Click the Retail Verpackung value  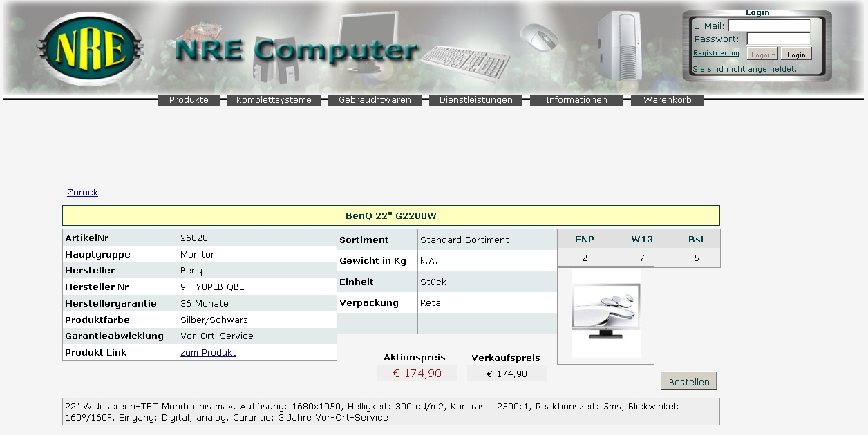coord(433,303)
